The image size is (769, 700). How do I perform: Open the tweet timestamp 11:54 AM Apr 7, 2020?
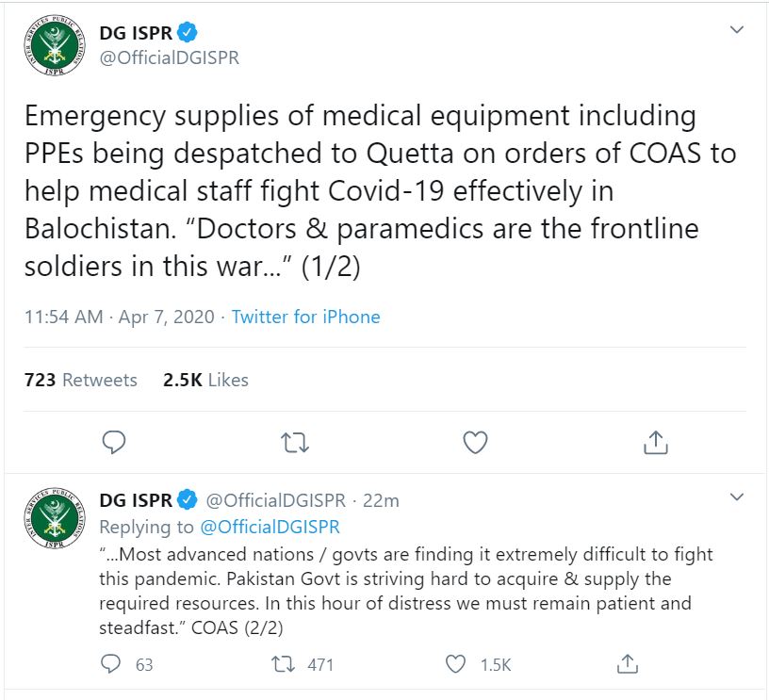point(120,317)
